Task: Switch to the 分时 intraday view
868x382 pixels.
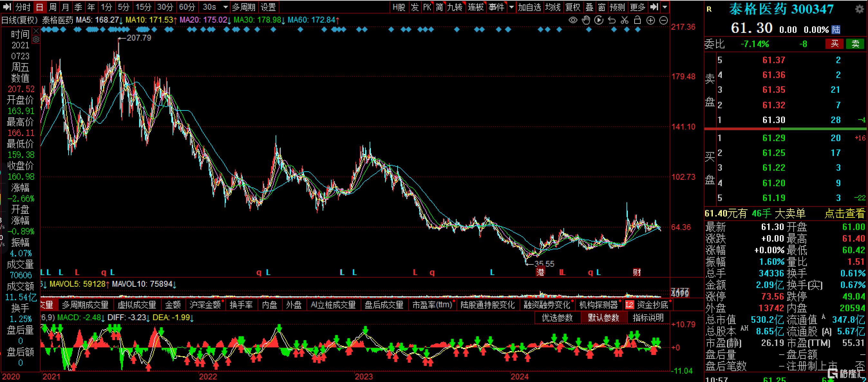Action: [23, 7]
